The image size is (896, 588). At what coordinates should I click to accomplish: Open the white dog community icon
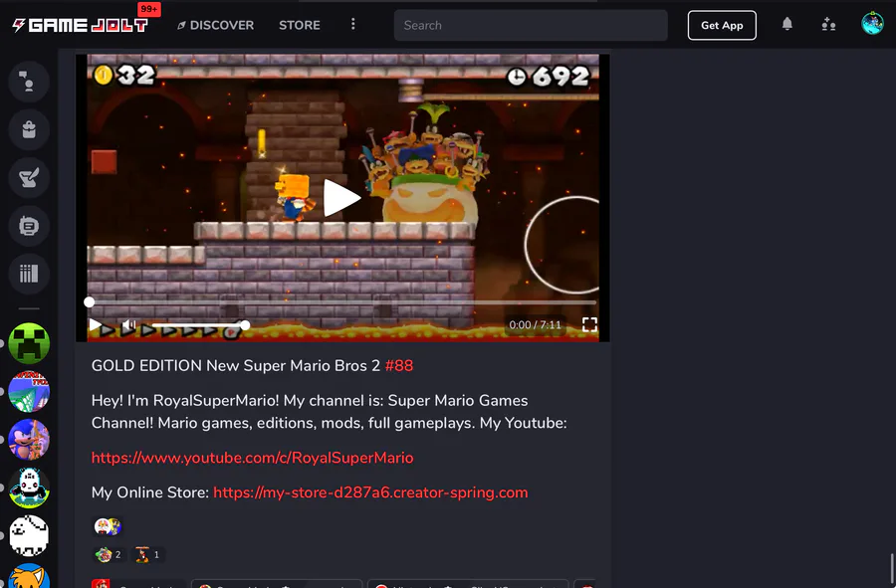click(29, 535)
